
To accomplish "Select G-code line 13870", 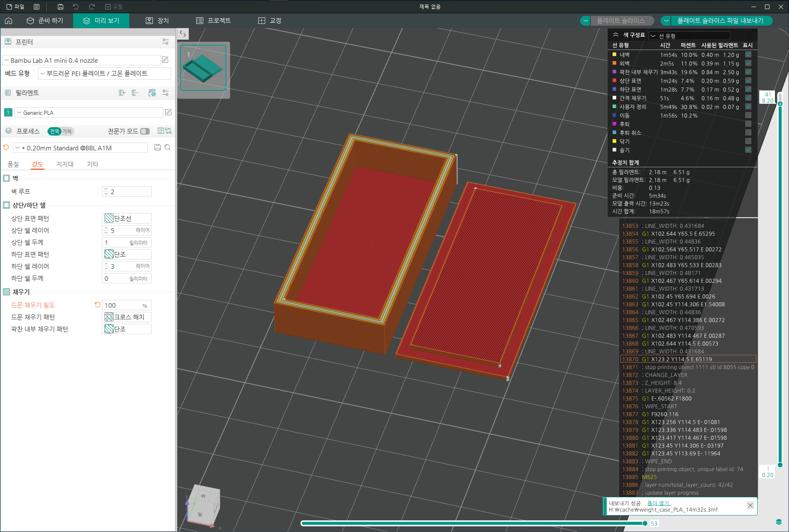I will pos(688,359).
